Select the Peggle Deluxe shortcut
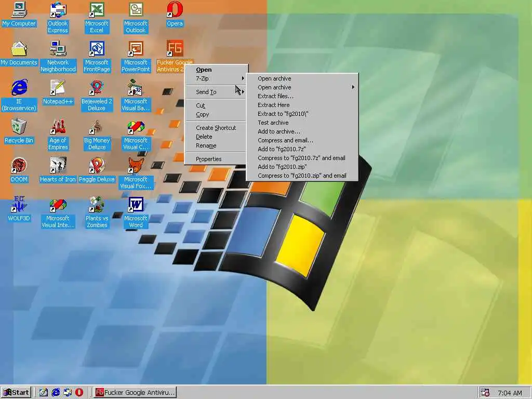Image resolution: width=532 pixels, height=399 pixels. click(x=97, y=170)
